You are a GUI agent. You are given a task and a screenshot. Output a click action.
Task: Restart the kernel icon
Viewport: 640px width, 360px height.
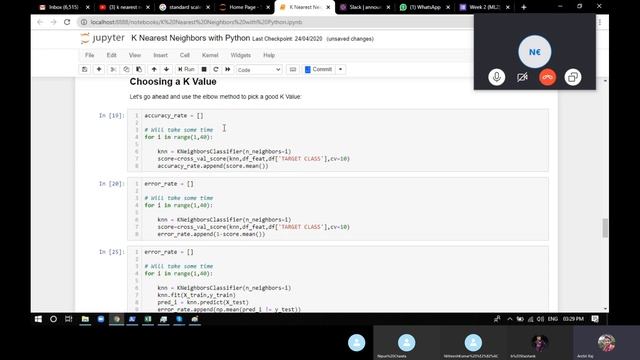[216, 69]
